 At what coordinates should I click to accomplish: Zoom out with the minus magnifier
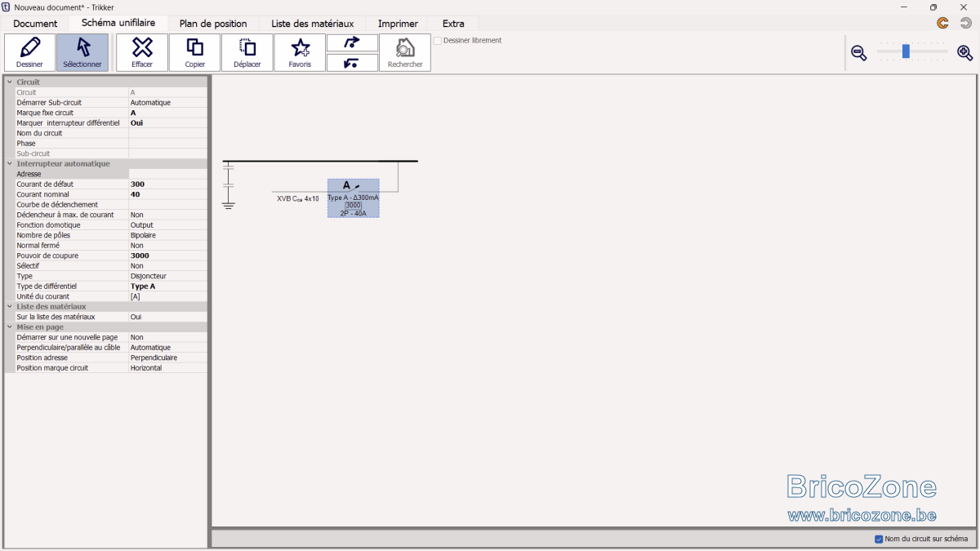coord(858,53)
